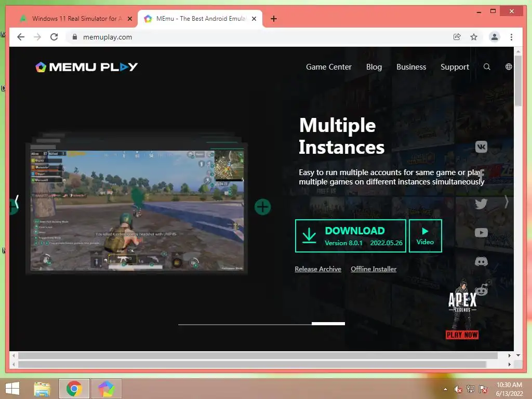
Task: Close the MEmu tab
Action: 254,19
